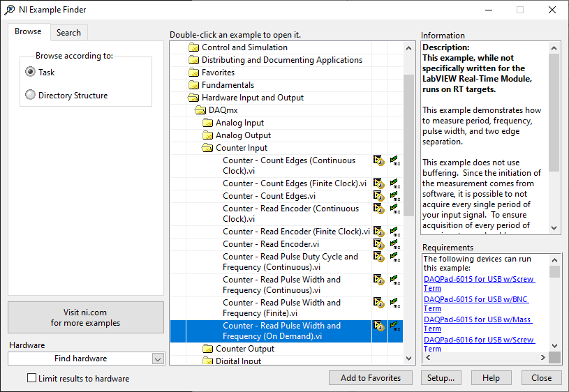Click DAQmx icon beside Counter - Count Edges.vi
The height and width of the screenshot is (392, 569).
coord(395,196)
